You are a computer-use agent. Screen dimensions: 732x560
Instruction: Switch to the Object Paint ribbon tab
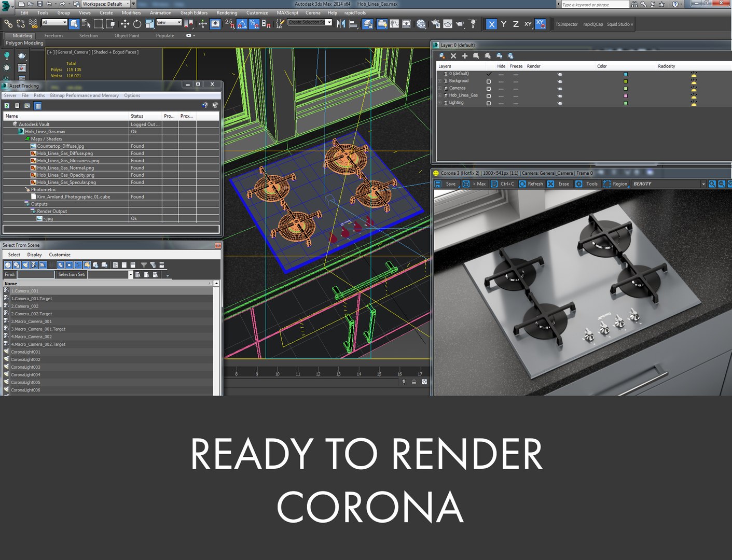coord(127,36)
